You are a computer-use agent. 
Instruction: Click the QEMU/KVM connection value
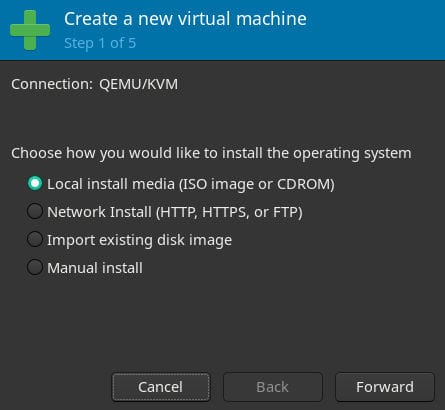tap(138, 84)
